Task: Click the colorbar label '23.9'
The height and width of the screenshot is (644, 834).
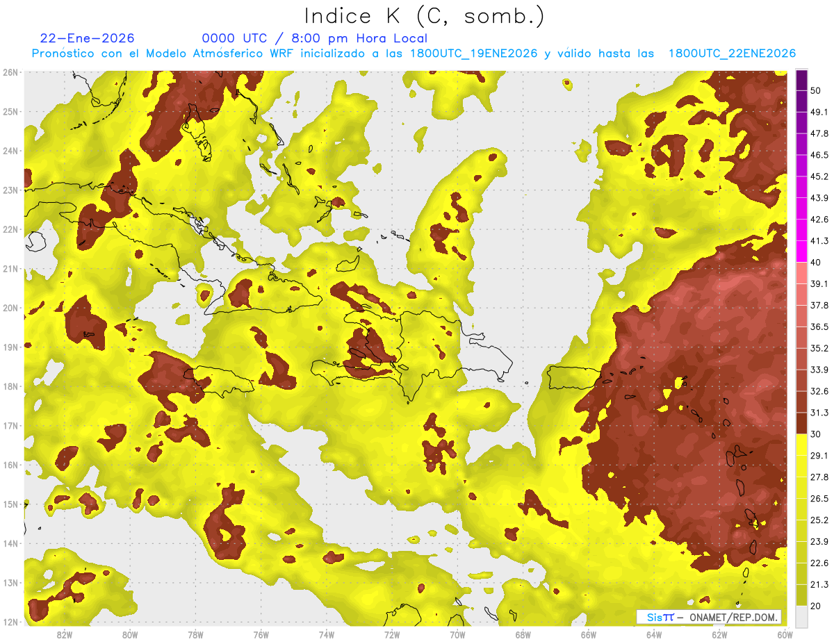Action: [x=819, y=541]
